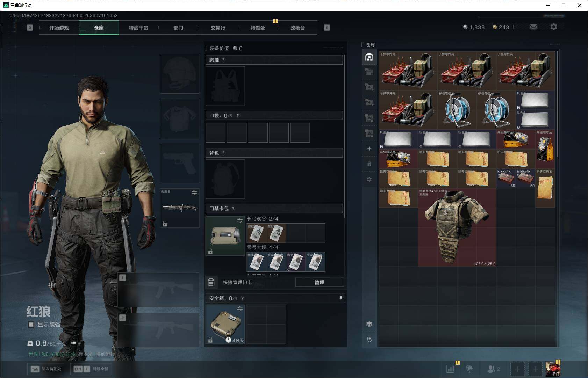588x378 pixels.
Task: Go to the 交易行 tab
Action: click(218, 28)
